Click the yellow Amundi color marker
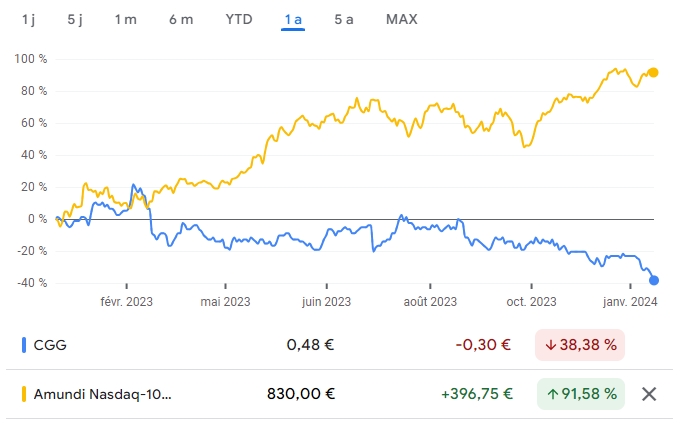The image size is (685, 426). [24, 394]
